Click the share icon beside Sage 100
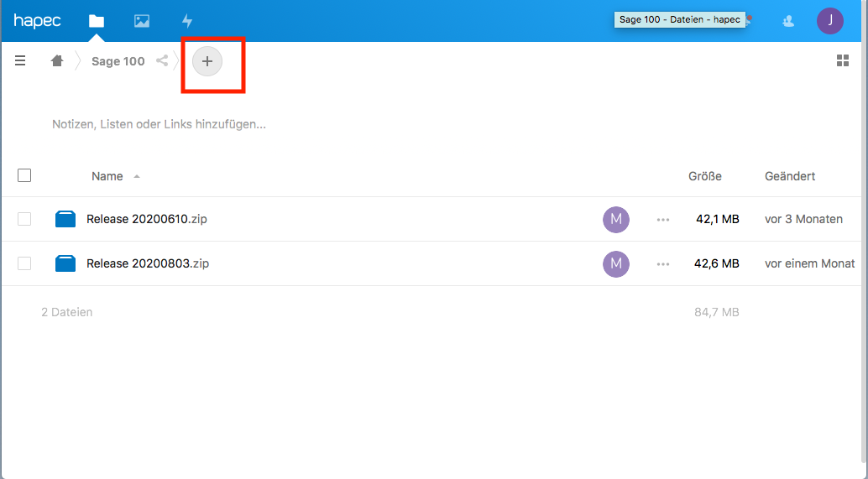This screenshot has width=868, height=479. (x=162, y=60)
